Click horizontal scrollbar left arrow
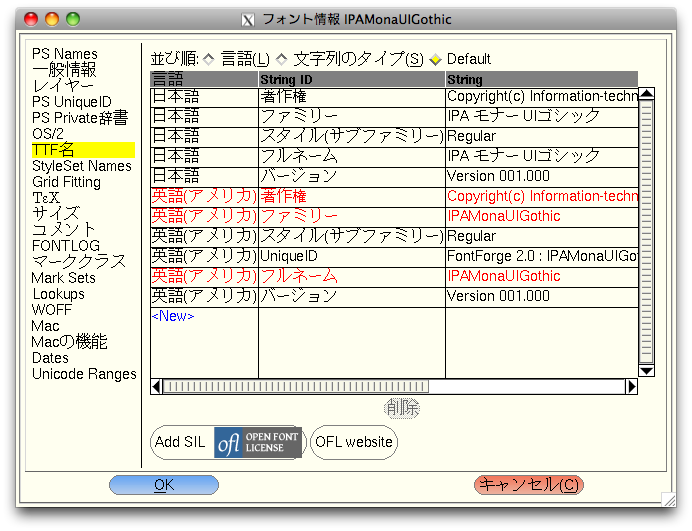Viewport: 692px width, 531px height. (x=156, y=387)
